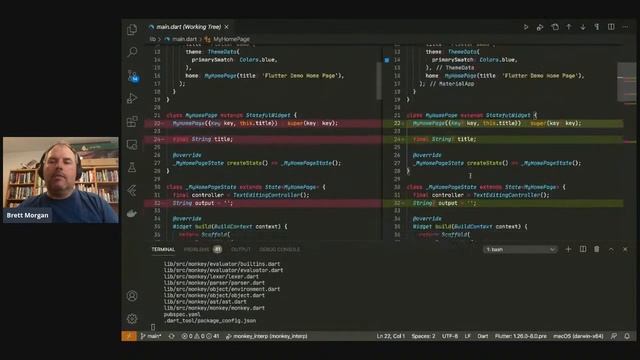Open the Manage gear menu

coord(132,319)
